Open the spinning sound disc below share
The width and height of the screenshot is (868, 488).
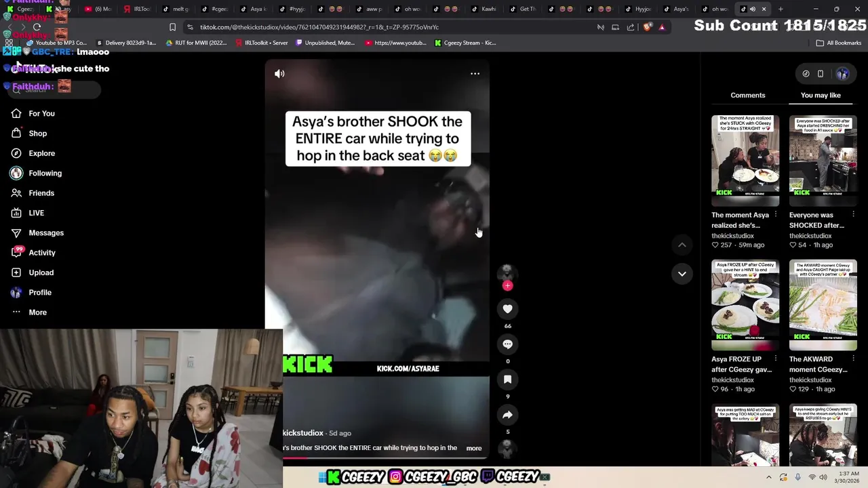(x=507, y=447)
